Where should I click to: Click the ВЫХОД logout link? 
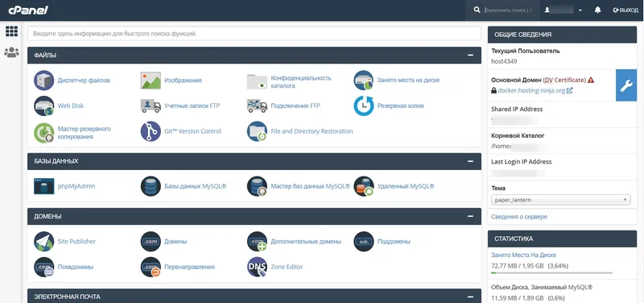pos(625,10)
